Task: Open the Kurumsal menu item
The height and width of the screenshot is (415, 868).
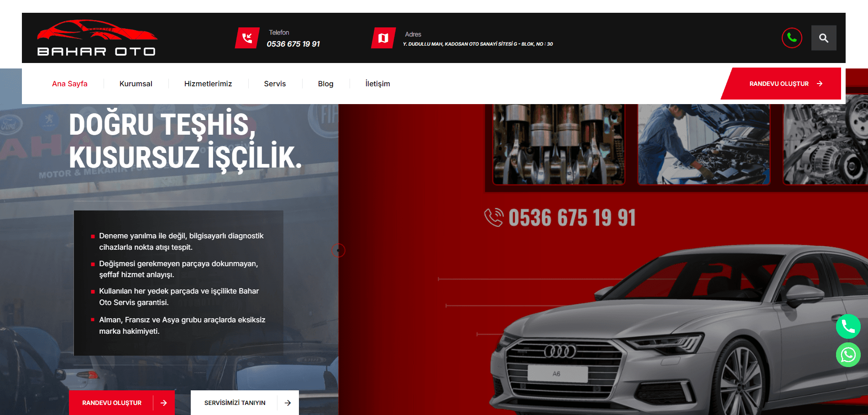Action: pos(136,84)
